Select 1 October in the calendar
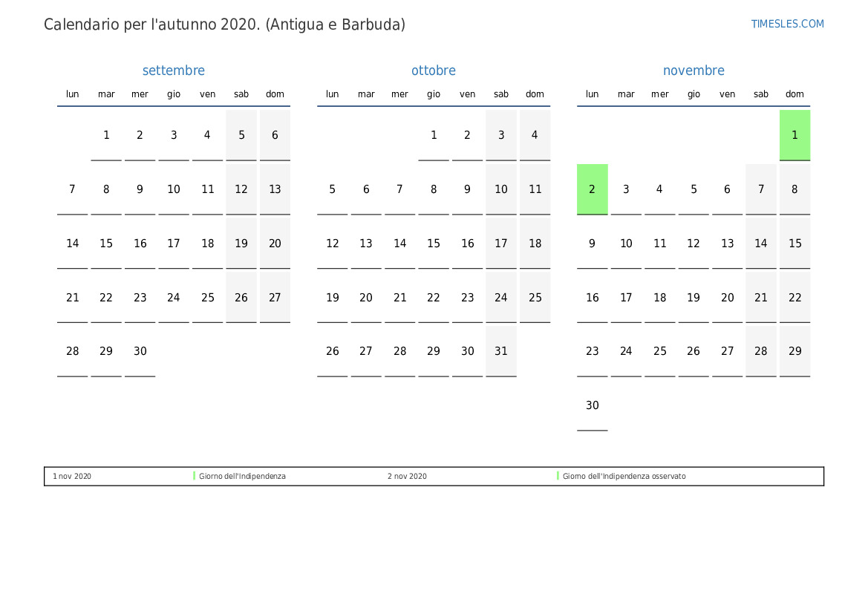Image resolution: width=868 pixels, height=614 pixels. click(434, 135)
